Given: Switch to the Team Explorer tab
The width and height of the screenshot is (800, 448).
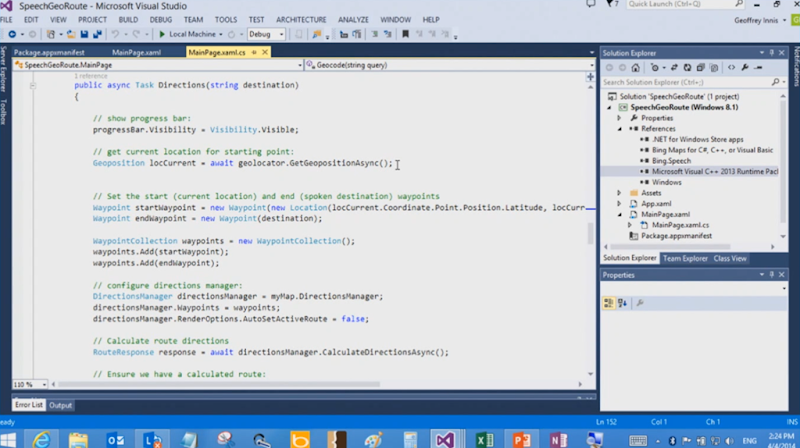Looking at the screenshot, I should tap(685, 259).
